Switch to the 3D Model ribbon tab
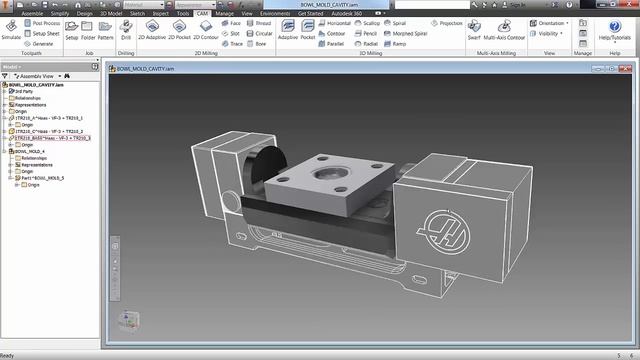 tap(111, 13)
